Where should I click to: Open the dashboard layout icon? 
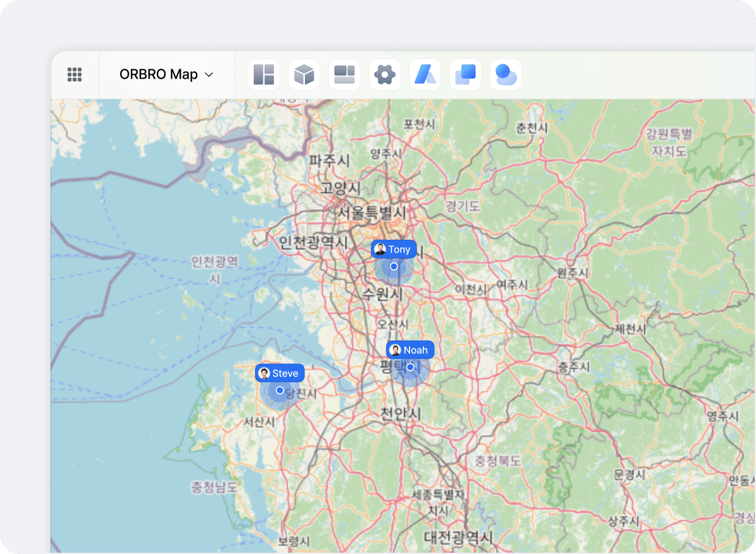[x=345, y=74]
